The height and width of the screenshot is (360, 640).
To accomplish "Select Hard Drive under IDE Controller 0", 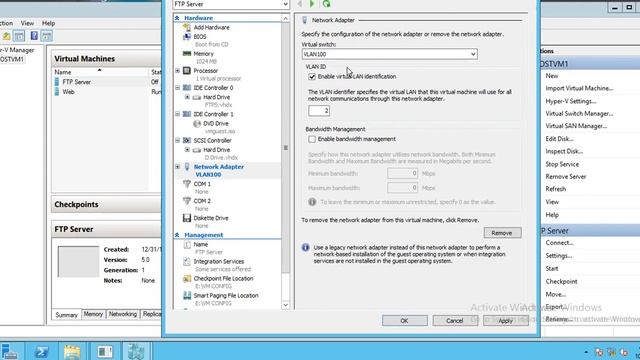I will (x=216, y=97).
